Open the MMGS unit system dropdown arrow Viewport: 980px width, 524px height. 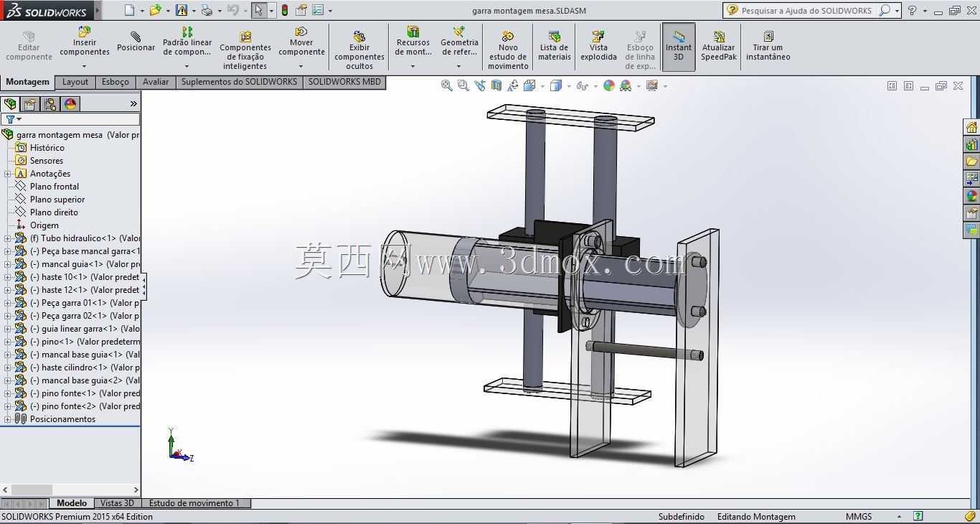pyautogui.click(x=899, y=517)
